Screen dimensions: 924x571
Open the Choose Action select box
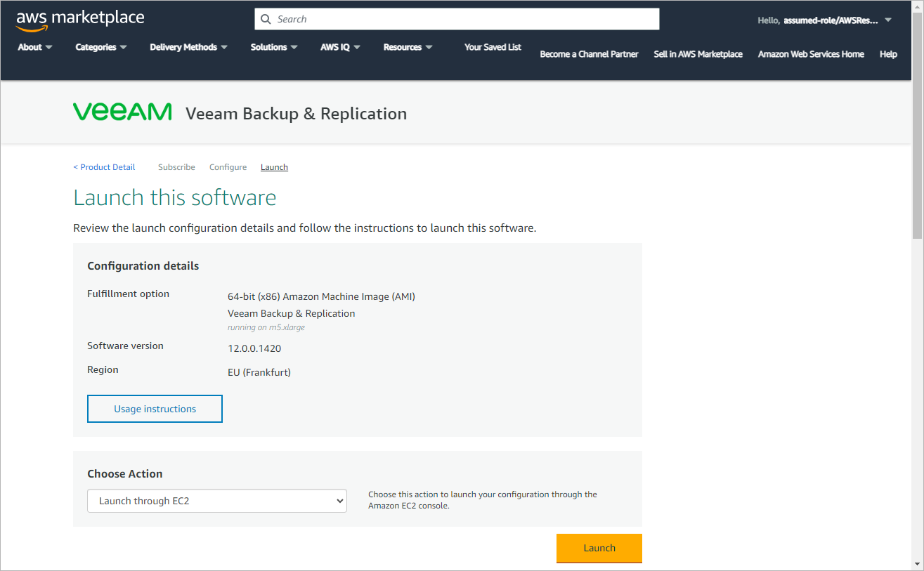(217, 501)
